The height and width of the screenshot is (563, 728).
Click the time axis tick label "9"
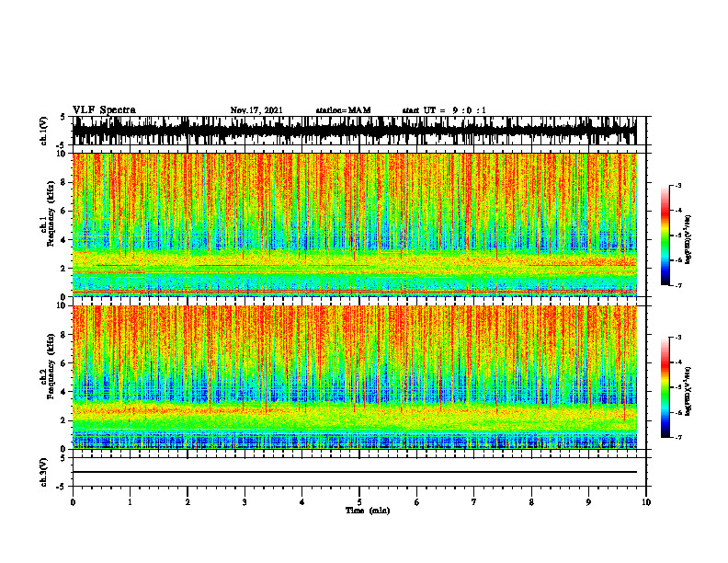[588, 502]
